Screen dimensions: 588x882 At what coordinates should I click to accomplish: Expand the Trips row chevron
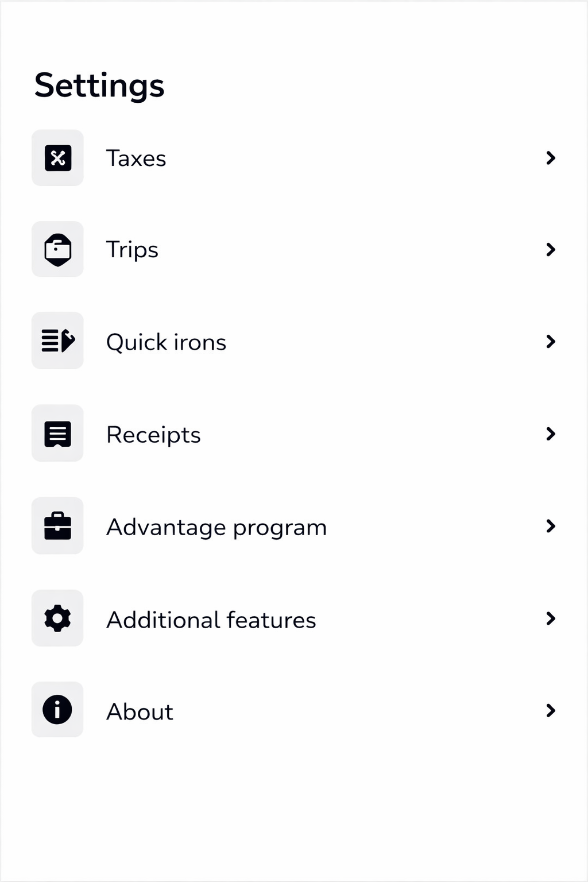pos(551,250)
